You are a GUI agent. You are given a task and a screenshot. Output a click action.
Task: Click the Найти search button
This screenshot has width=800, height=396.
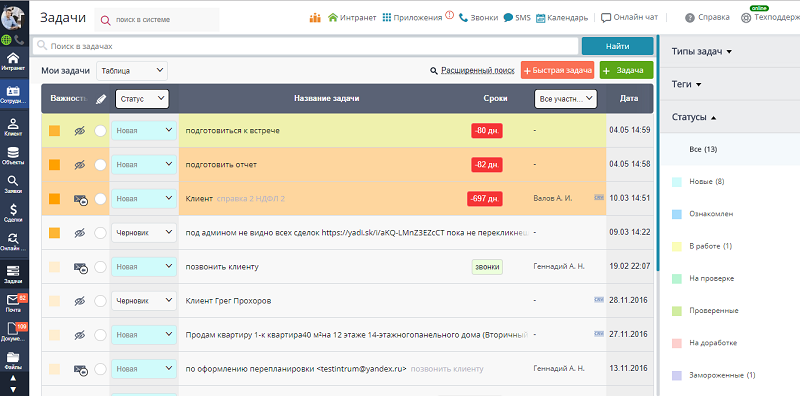(617, 46)
